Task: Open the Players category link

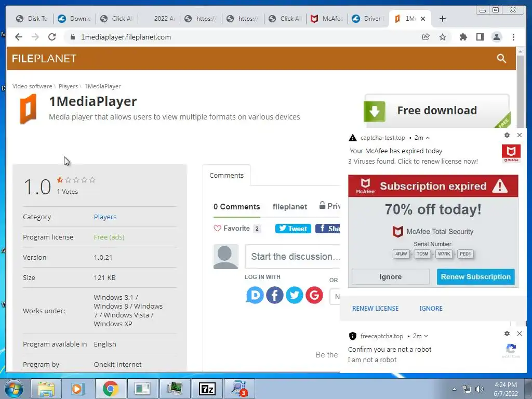Action: pyautogui.click(x=105, y=217)
